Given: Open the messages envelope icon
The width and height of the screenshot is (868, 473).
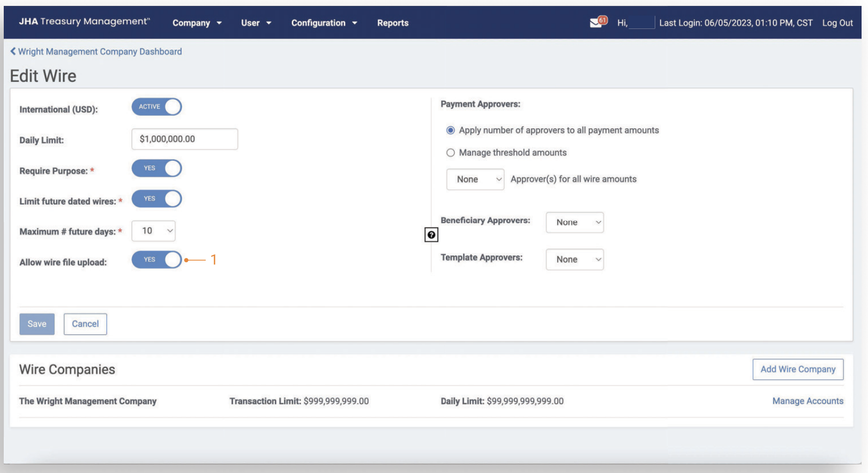Looking at the screenshot, I should pyautogui.click(x=596, y=23).
